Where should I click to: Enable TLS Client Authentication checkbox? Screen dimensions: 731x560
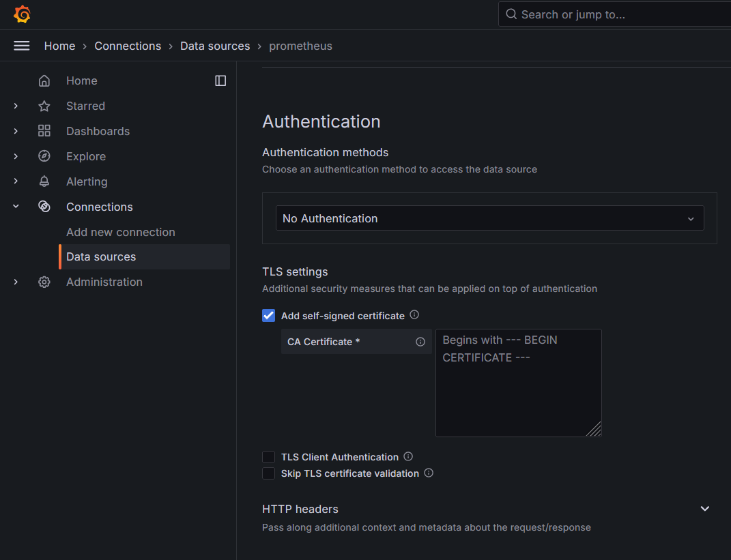tap(269, 457)
